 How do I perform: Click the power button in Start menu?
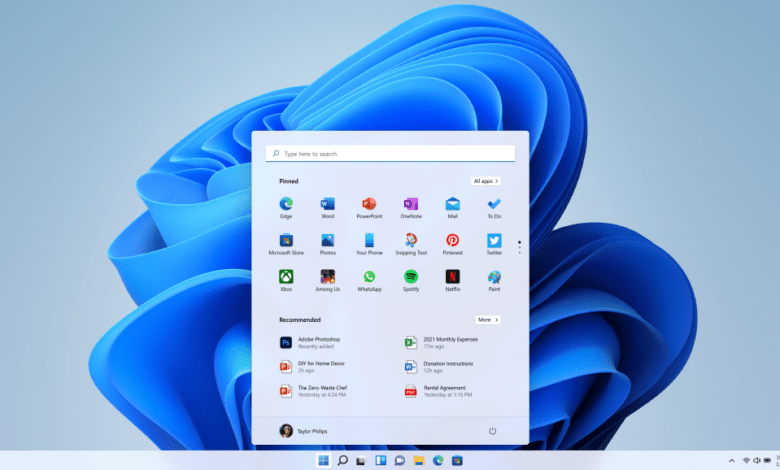tap(492, 431)
